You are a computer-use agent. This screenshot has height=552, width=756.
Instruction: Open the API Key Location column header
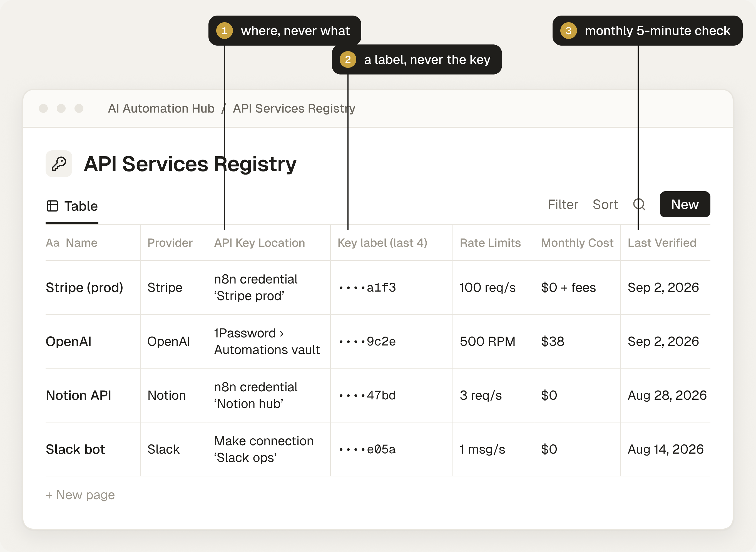tap(260, 243)
